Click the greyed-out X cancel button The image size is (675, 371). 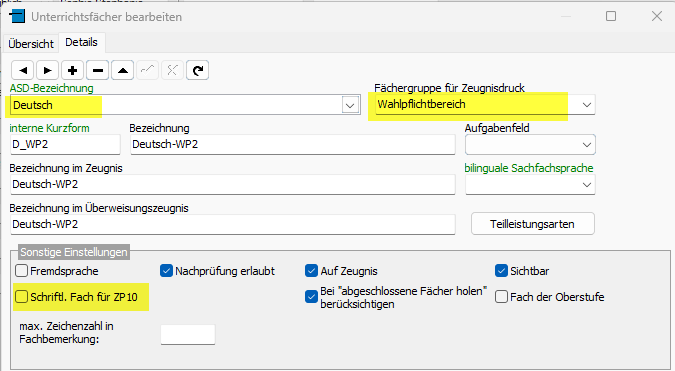(x=173, y=70)
